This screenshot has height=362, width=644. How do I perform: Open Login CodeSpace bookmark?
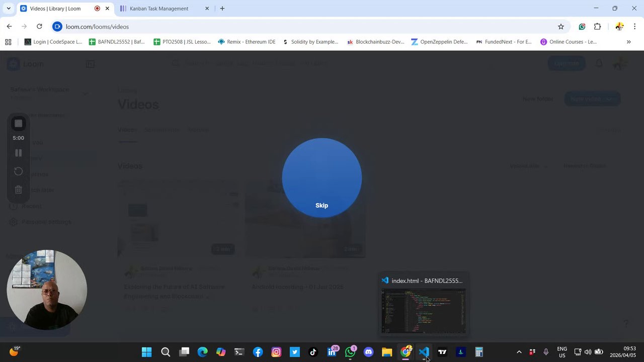53,42
